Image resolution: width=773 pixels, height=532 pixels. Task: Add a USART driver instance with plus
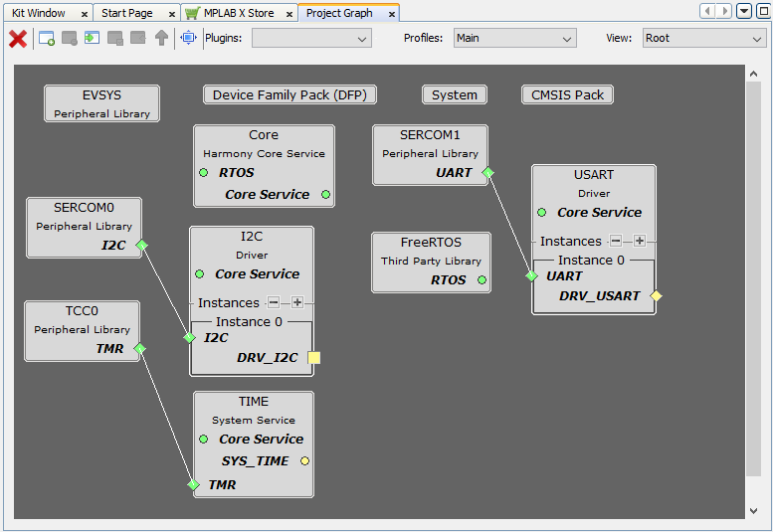[640, 241]
